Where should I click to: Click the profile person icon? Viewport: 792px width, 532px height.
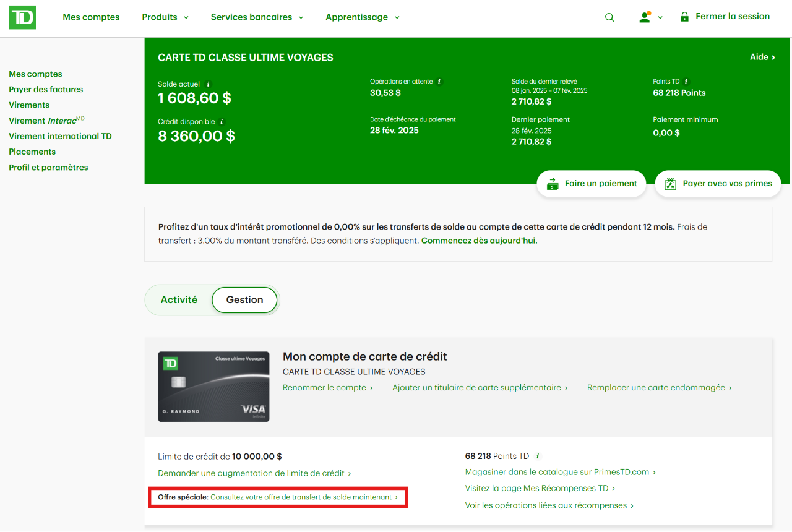point(645,17)
